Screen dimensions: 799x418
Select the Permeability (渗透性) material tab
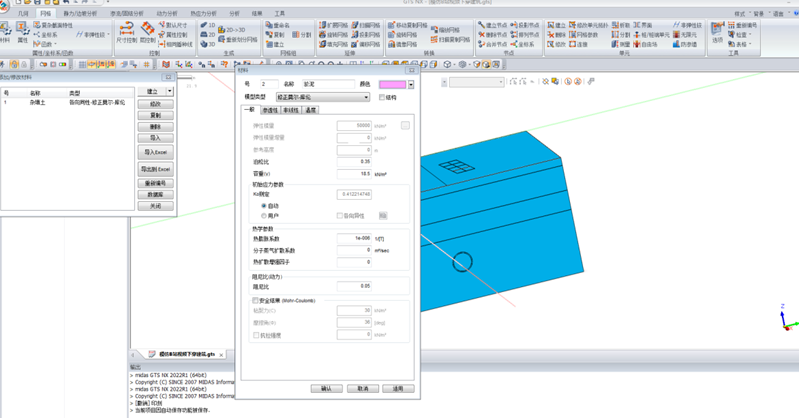tap(270, 110)
